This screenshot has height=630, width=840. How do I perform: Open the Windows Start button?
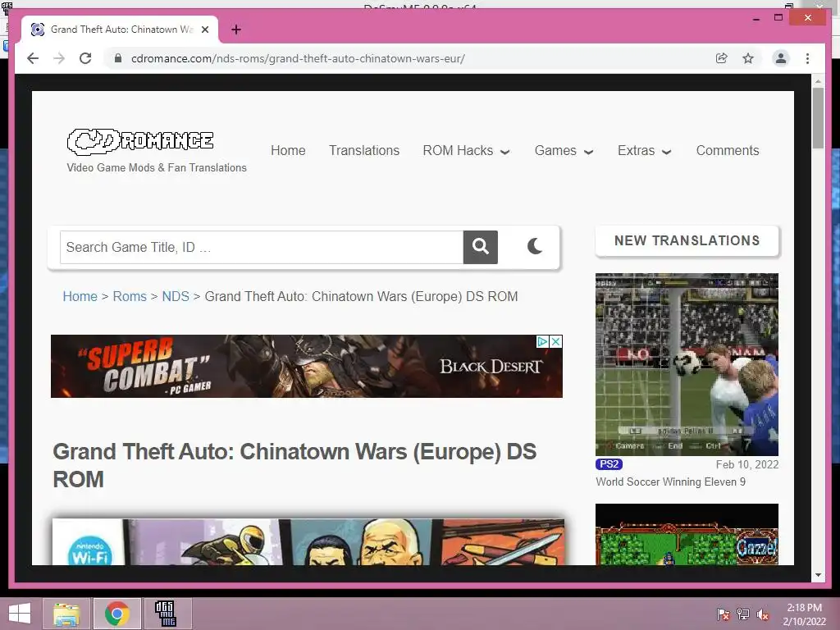pos(20,614)
